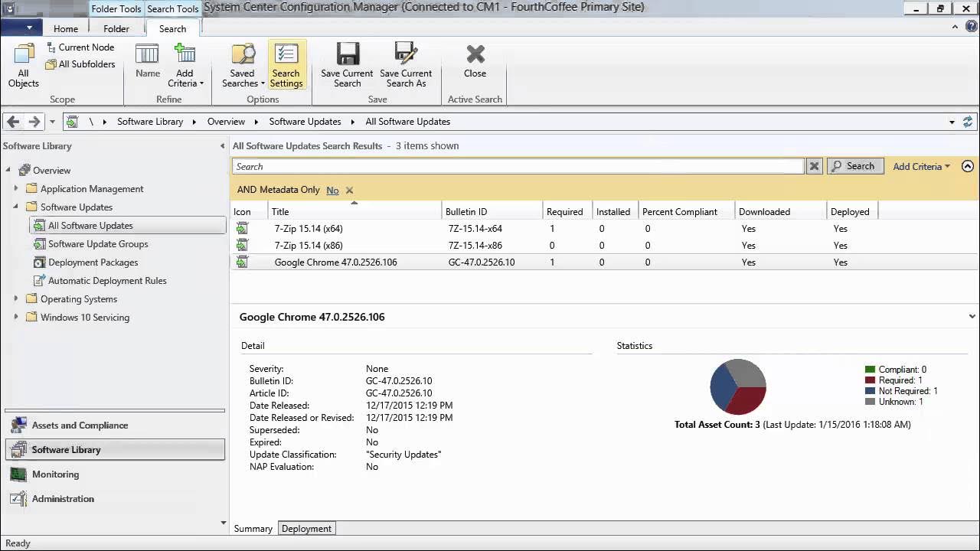The width and height of the screenshot is (980, 551).
Task: Click the Search Tools contextual tab
Action: (x=172, y=8)
